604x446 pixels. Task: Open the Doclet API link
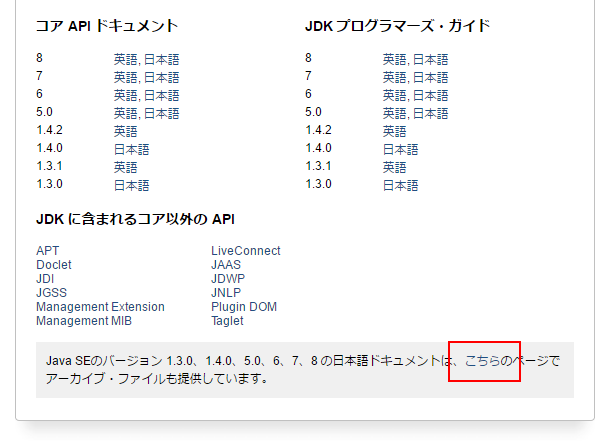point(54,265)
